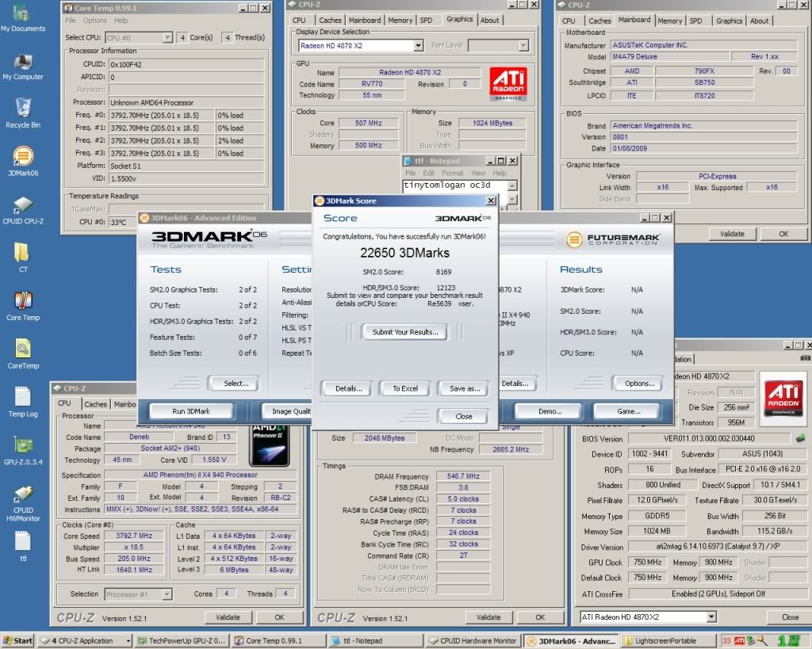The image size is (812, 649).
Task: Open My Computer desktop icon
Action: [x=22, y=67]
